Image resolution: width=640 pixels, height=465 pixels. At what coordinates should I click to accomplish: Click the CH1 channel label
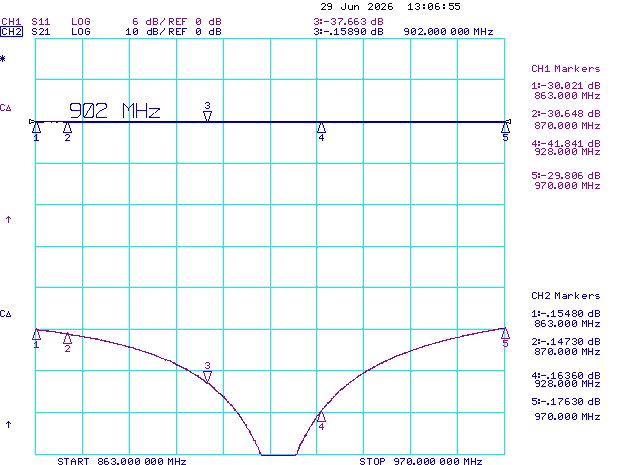(11, 22)
